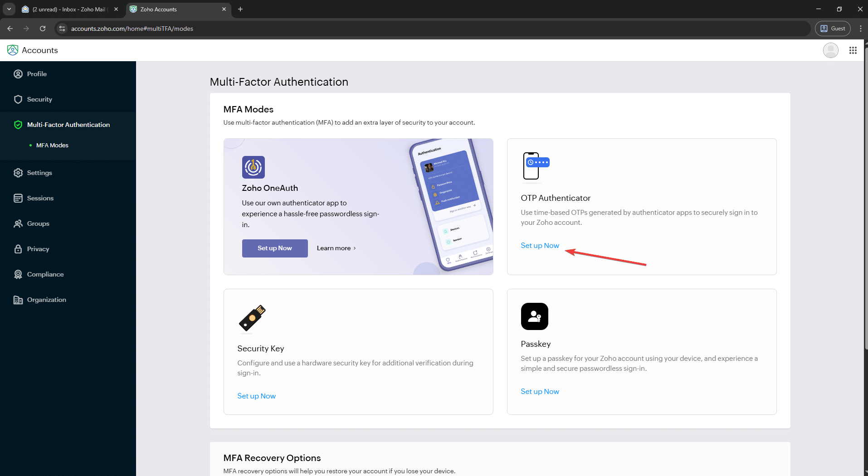The height and width of the screenshot is (476, 868).
Task: Switch to the Zoho Mail Inbox tab
Action: [x=69, y=9]
